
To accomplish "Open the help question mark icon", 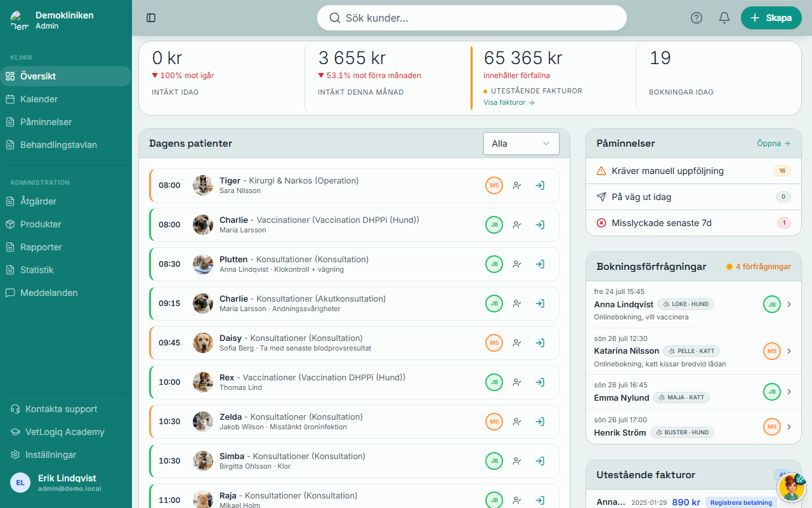I will click(697, 18).
